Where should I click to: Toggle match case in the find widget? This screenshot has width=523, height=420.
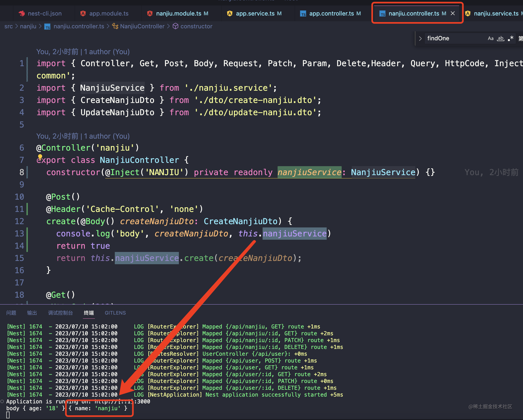[491, 38]
